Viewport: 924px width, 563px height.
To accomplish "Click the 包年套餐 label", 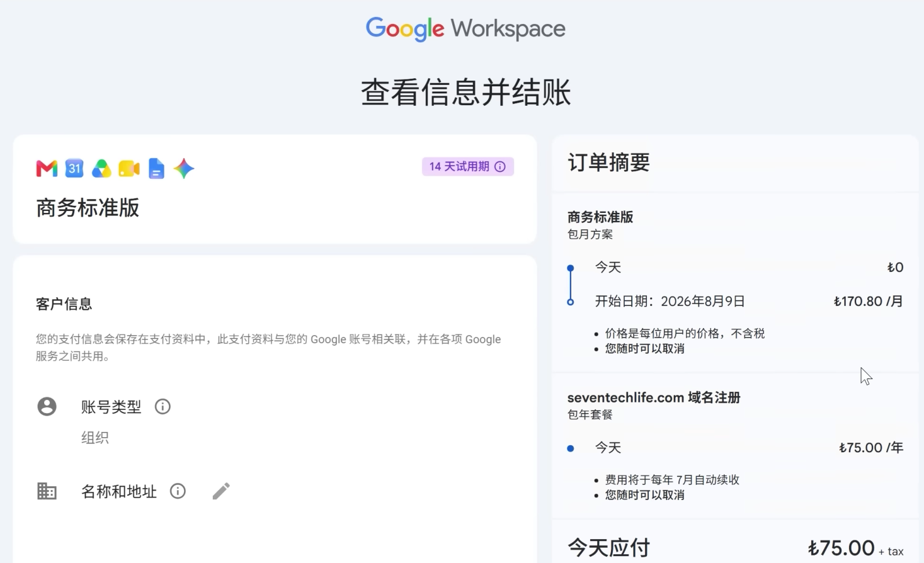I will click(590, 414).
